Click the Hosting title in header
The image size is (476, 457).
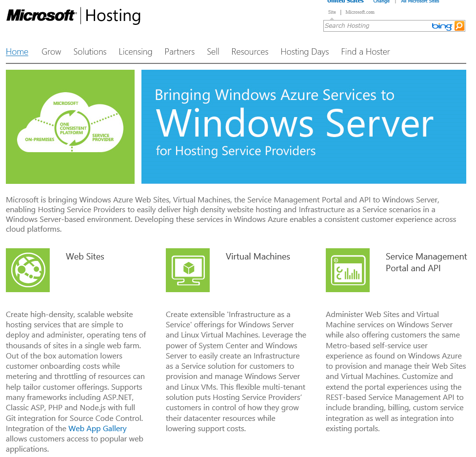click(x=113, y=16)
